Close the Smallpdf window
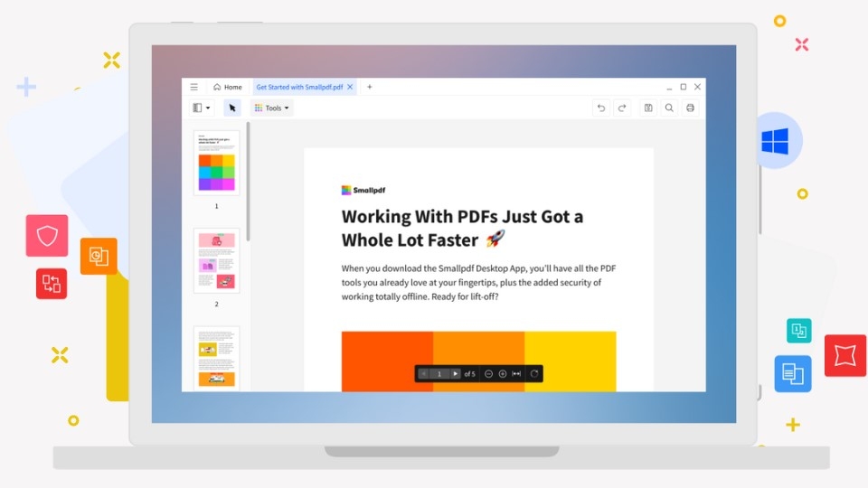 click(697, 87)
